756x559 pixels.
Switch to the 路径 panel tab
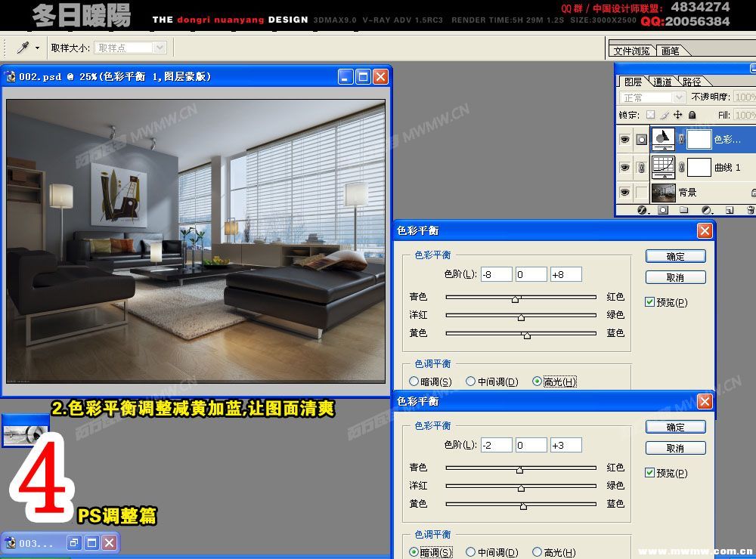coord(692,82)
